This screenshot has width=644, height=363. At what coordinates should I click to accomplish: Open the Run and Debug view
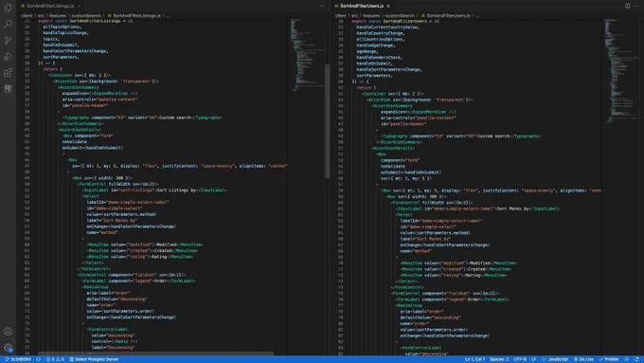point(8,56)
